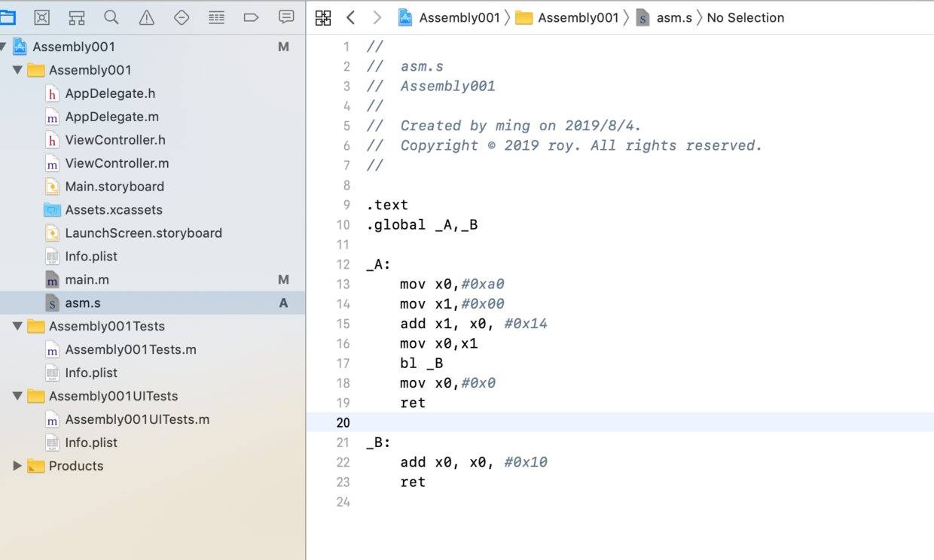Click line number 21 in gutter
The height and width of the screenshot is (560, 934).
pyautogui.click(x=343, y=443)
